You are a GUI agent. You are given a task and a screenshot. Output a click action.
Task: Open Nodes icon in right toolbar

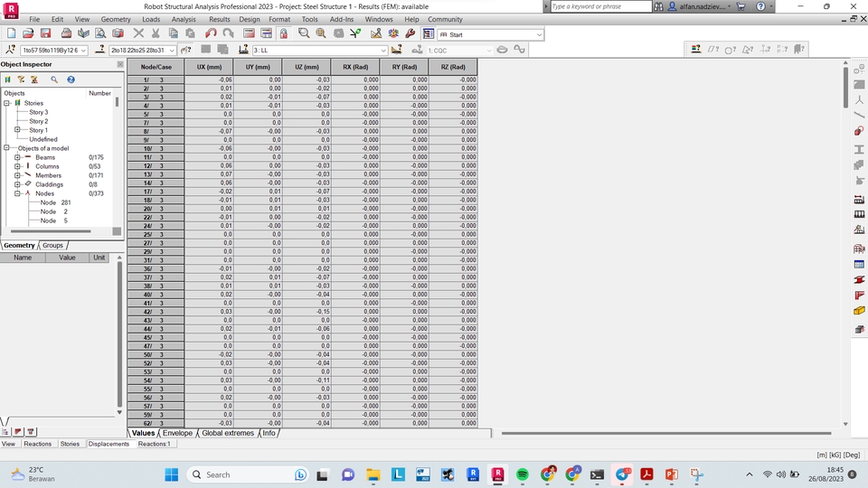859,100
